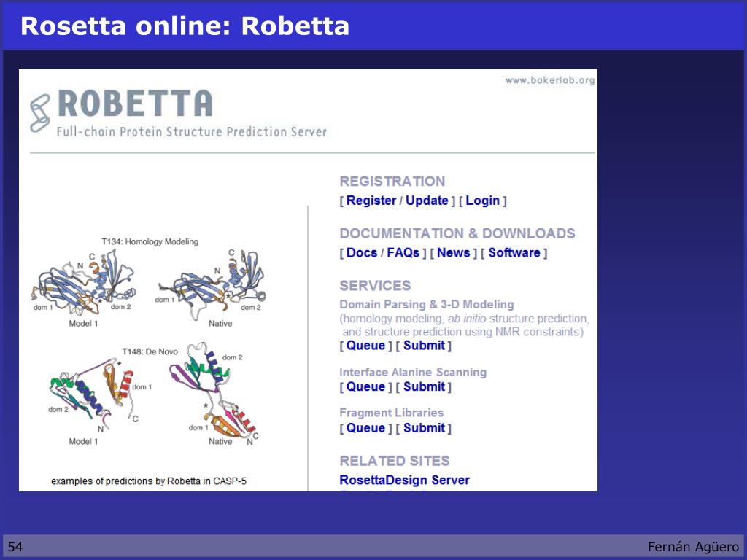The width and height of the screenshot is (747, 560).
Task: Click the T134 Native protein image
Action: pos(213,284)
